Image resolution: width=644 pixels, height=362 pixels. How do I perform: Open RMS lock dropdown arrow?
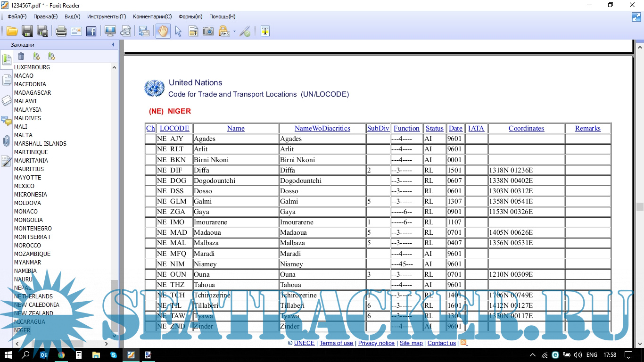(x=234, y=32)
